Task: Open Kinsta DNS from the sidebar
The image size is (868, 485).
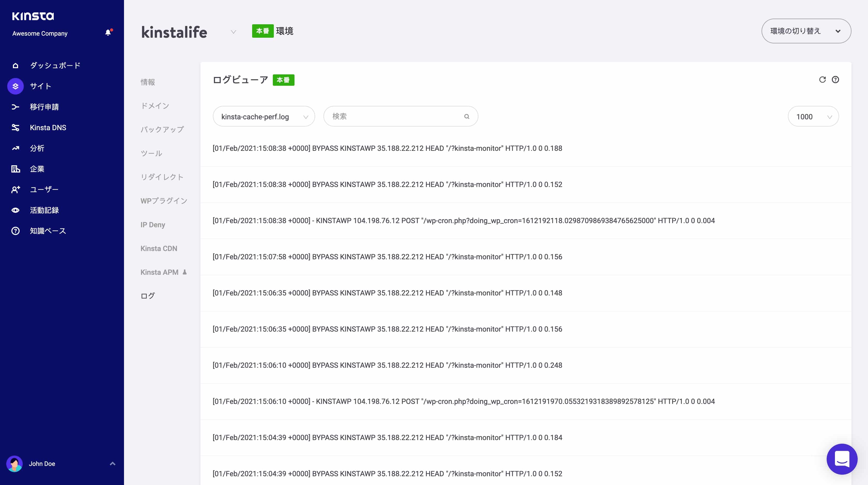Action: 16,127
